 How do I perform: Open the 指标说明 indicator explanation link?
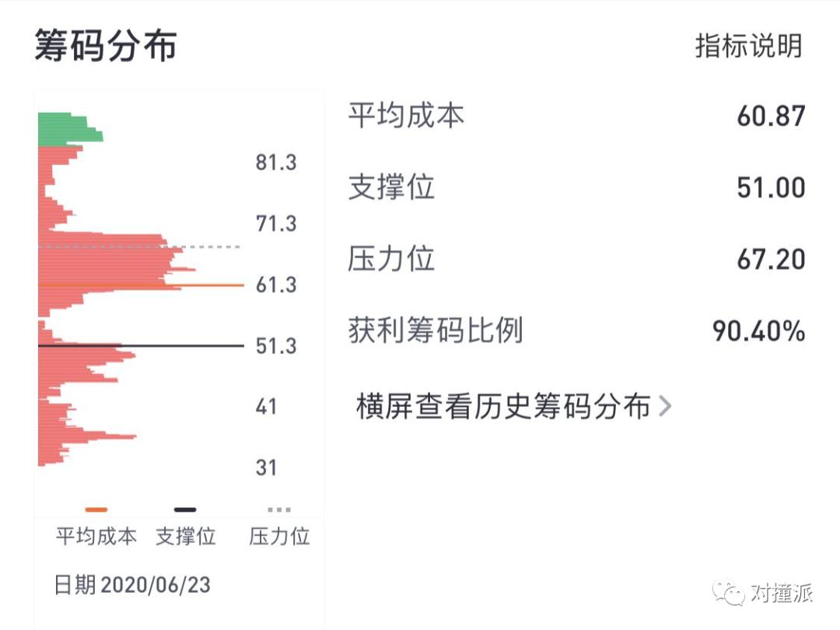pos(747,46)
